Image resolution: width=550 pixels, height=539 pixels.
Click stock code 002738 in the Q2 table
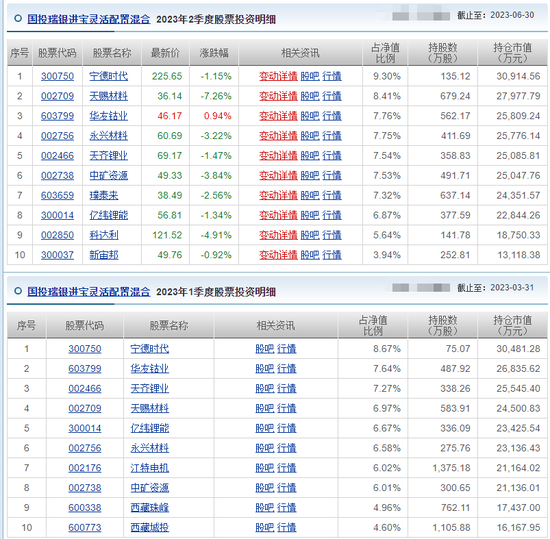click(x=58, y=175)
